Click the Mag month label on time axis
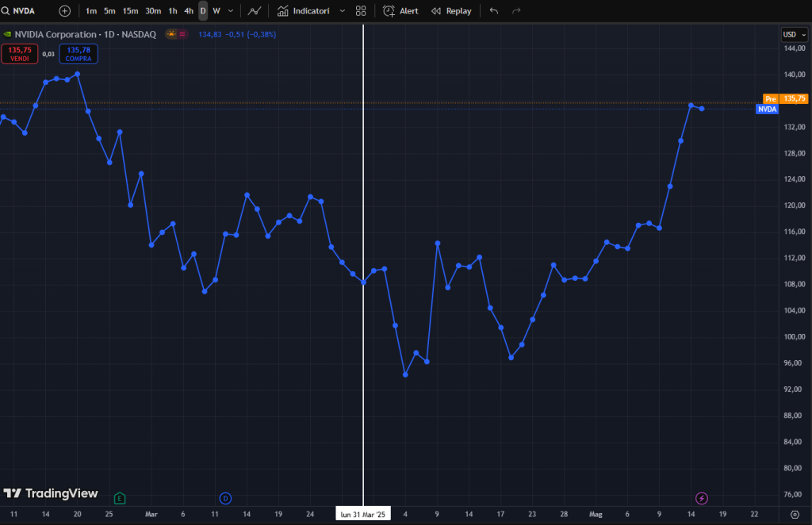 tap(596, 514)
